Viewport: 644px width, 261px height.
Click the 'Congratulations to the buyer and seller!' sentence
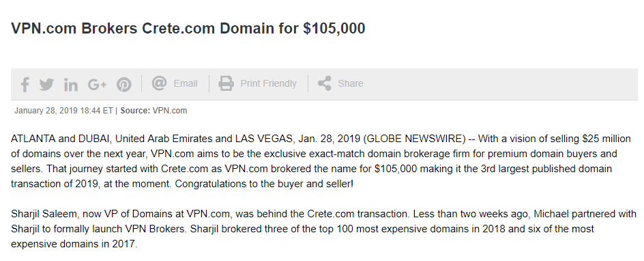point(264,184)
